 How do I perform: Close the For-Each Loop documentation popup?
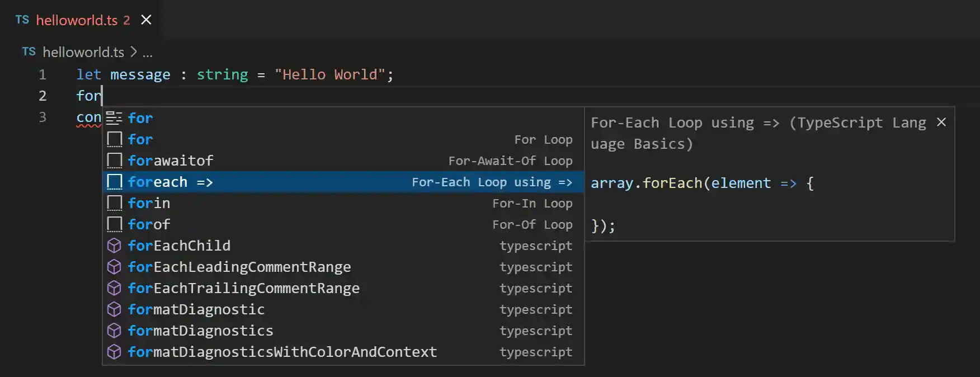(941, 122)
